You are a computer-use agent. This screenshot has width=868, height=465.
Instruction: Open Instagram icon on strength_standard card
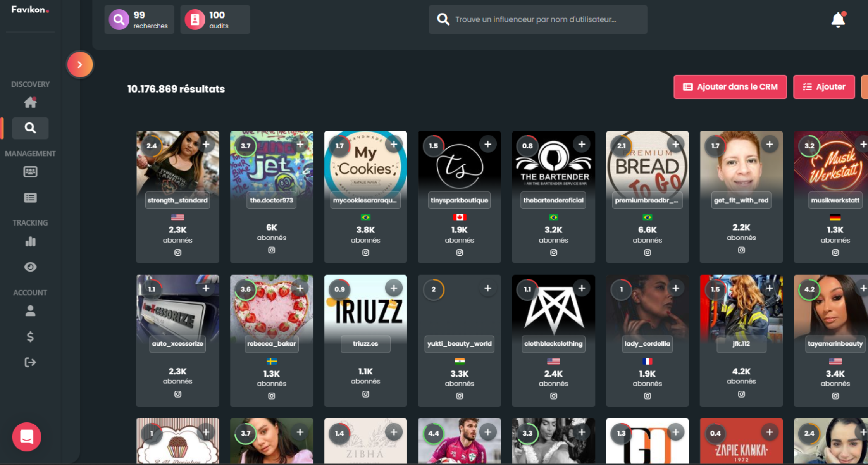[177, 253]
